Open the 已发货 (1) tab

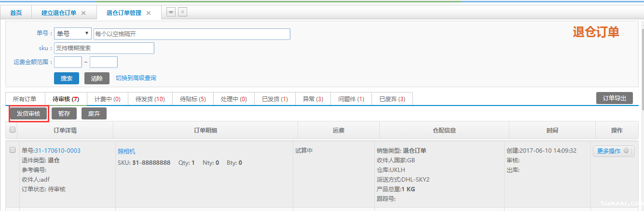(x=275, y=99)
